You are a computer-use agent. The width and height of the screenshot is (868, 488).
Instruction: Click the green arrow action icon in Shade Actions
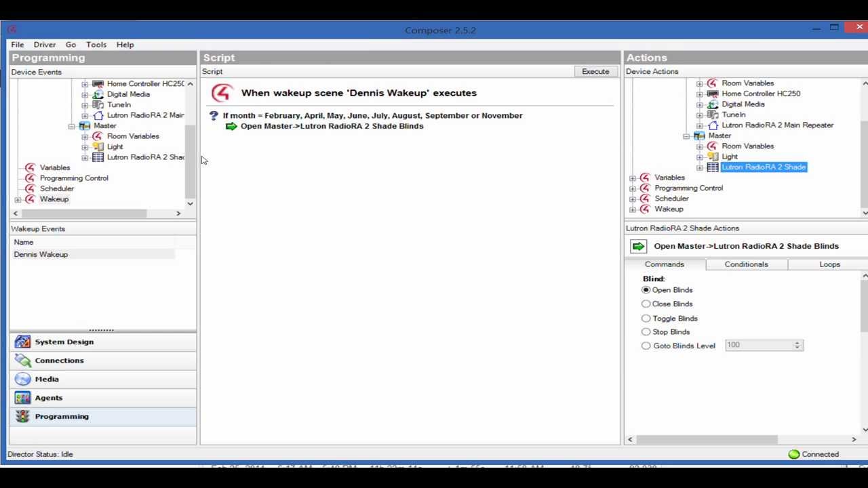tap(638, 246)
